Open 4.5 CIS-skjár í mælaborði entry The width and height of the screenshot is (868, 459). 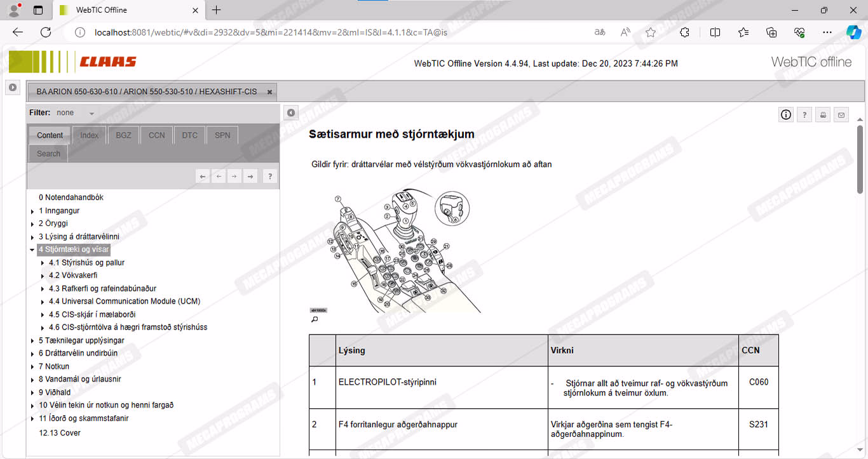[92, 314]
